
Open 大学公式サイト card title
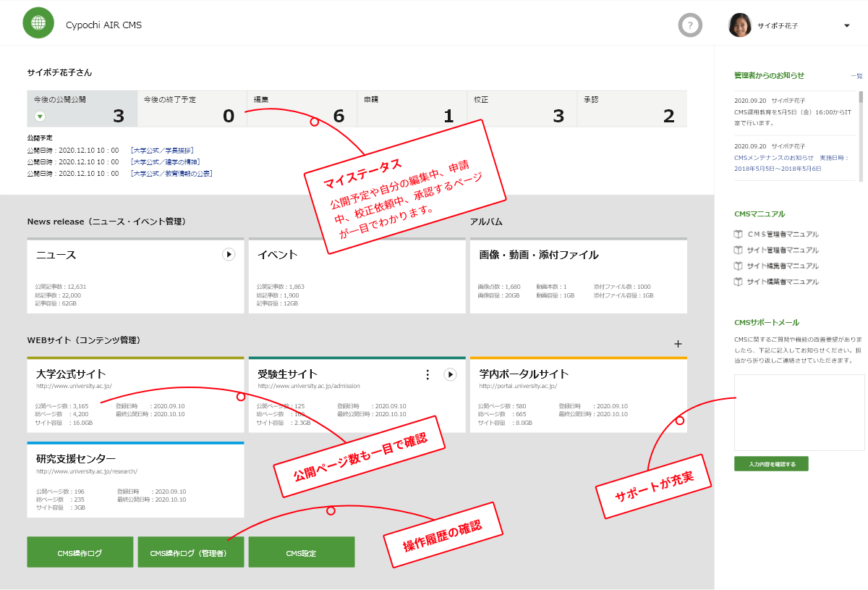point(71,374)
